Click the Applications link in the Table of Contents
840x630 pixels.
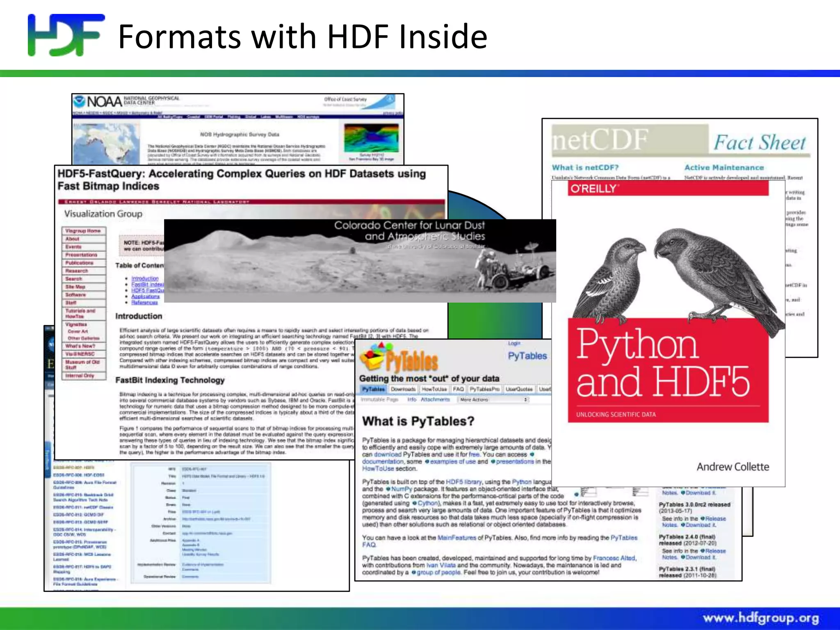tap(145, 296)
